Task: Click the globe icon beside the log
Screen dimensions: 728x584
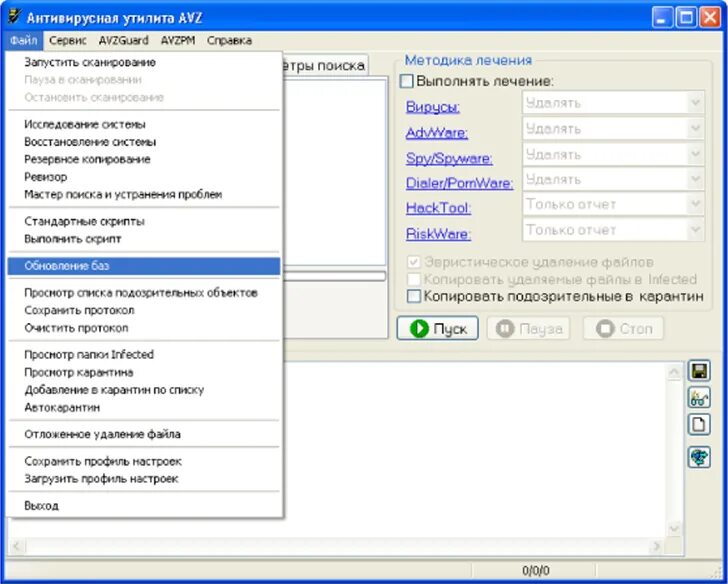Action: pos(699,457)
